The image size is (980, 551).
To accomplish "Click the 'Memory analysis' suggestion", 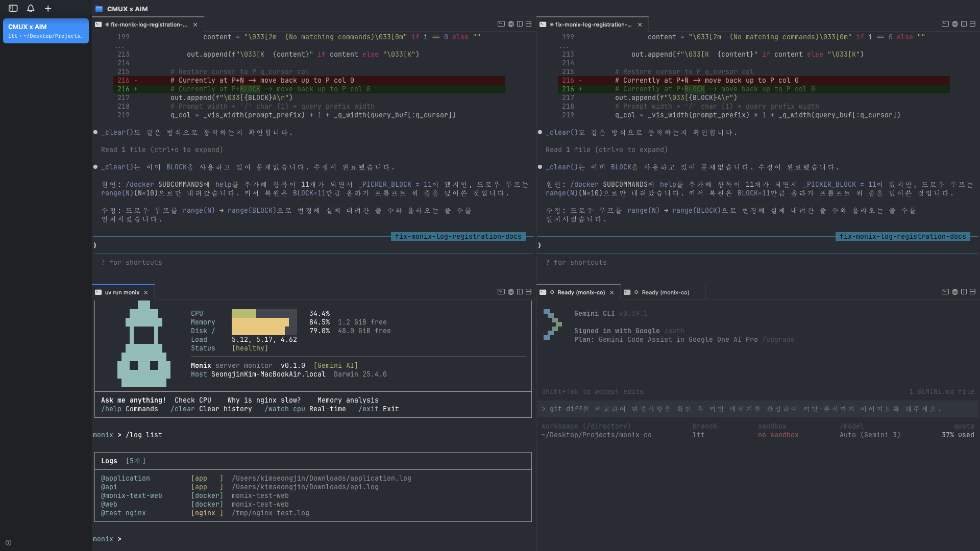I will (x=348, y=400).
